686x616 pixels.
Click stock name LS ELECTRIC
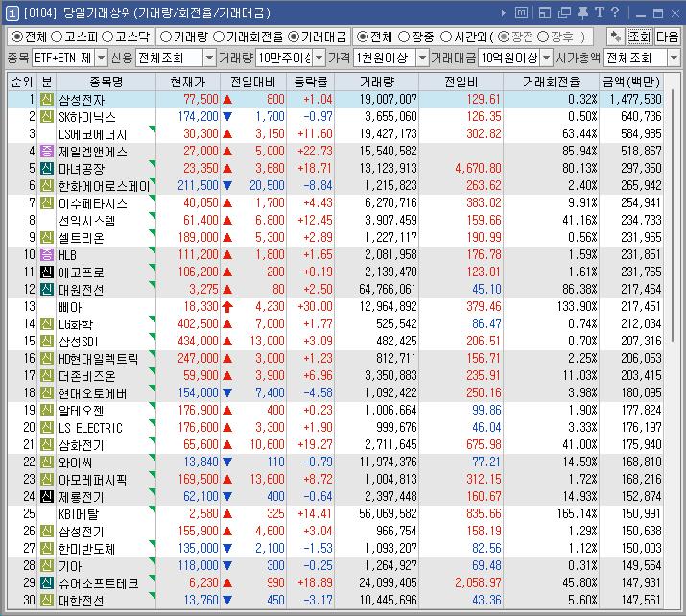90,427
